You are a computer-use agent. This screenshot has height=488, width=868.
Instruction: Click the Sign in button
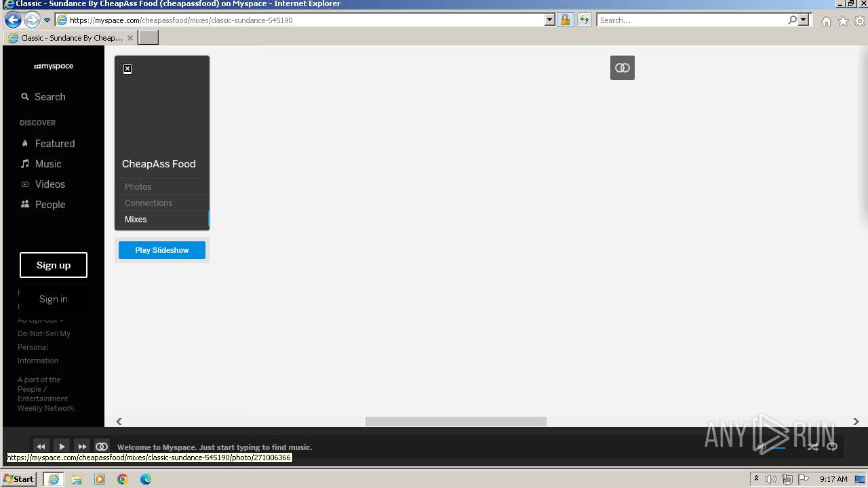[x=54, y=299]
